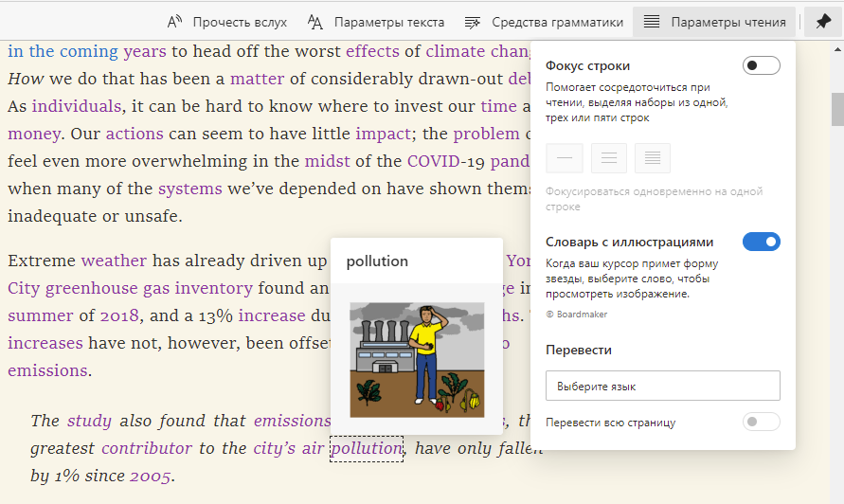This screenshot has width=844, height=504.
Task: Open the Параметры текста menu
Action: [x=389, y=22]
